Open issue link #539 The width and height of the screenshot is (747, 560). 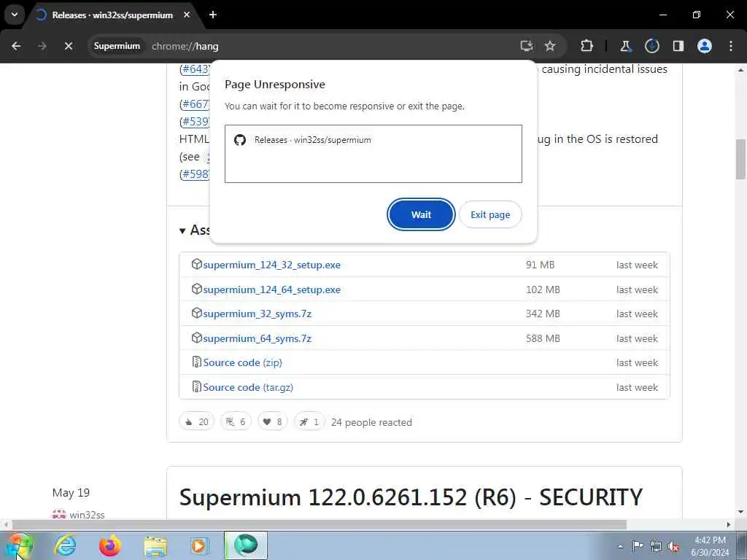click(x=194, y=122)
